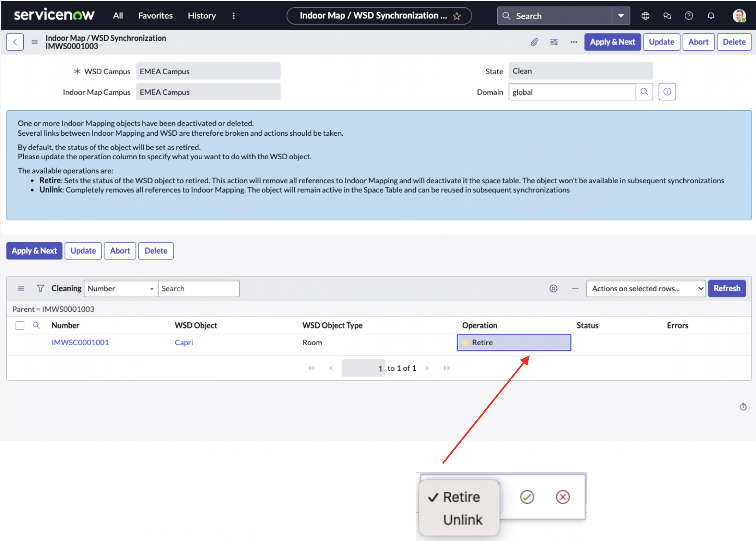This screenshot has height=541, width=756.
Task: Open more options ellipsis in form header
Action: coord(574,42)
